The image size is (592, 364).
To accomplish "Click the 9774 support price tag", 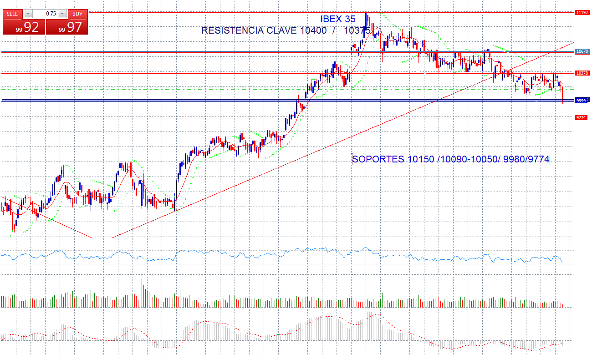I will (x=581, y=117).
